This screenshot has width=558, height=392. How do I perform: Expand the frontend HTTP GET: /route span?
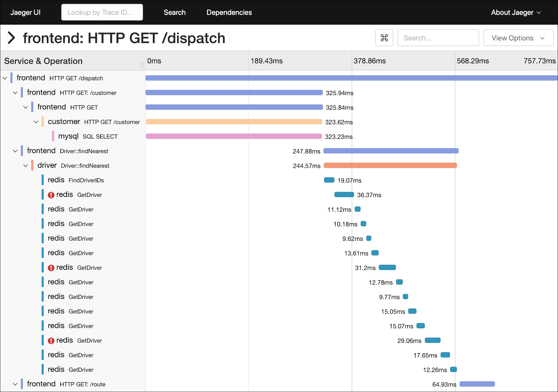15,384
